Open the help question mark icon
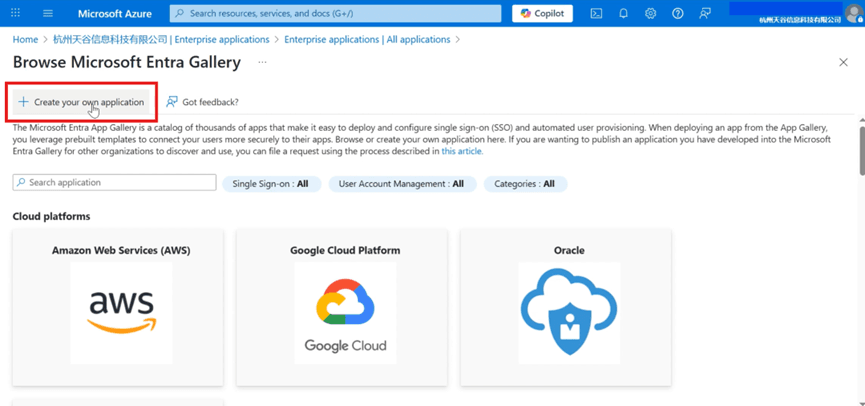Screen dimensions: 865x406 click(x=677, y=14)
